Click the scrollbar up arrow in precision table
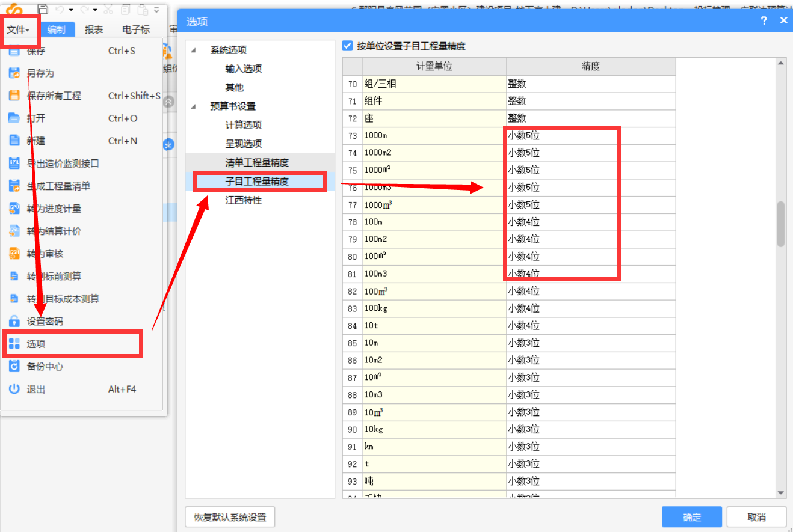 tap(781, 63)
